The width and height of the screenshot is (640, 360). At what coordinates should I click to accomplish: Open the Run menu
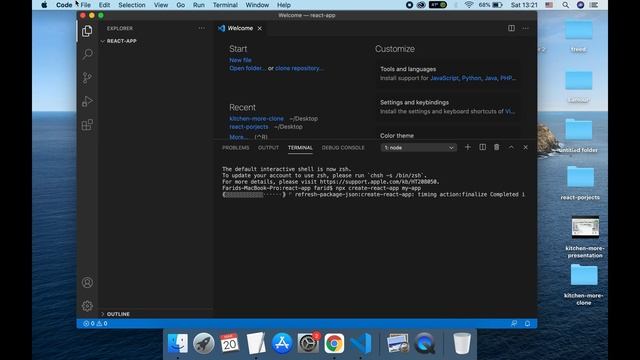click(x=199, y=5)
